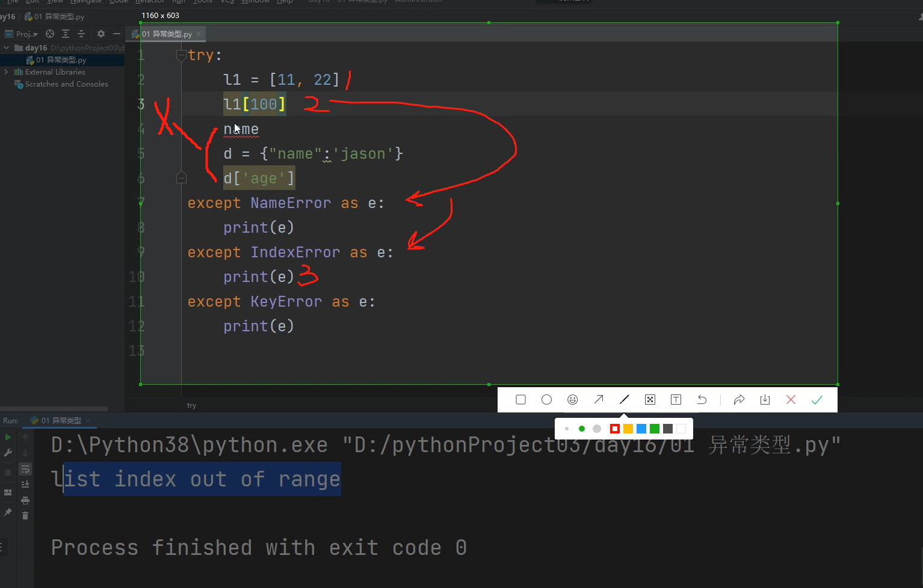The width and height of the screenshot is (923, 588).
Task: Fold the try block at line 1
Action: click(x=181, y=55)
